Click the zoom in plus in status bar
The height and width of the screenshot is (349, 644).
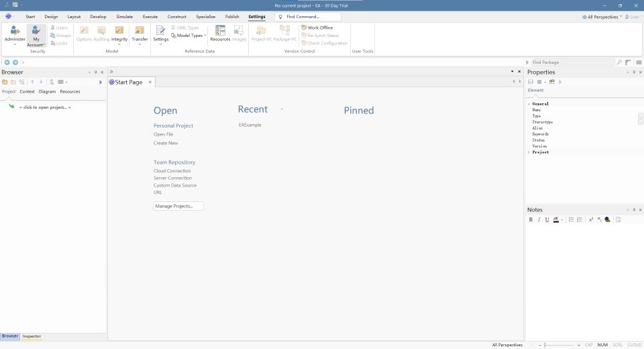coord(579,345)
